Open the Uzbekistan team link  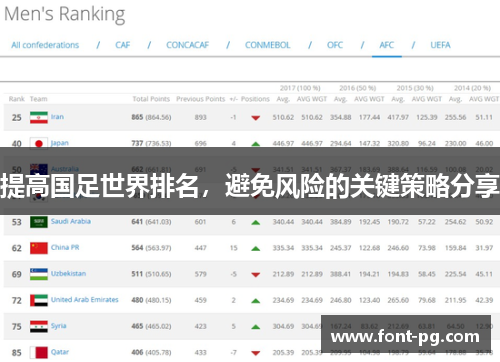pos(68,274)
